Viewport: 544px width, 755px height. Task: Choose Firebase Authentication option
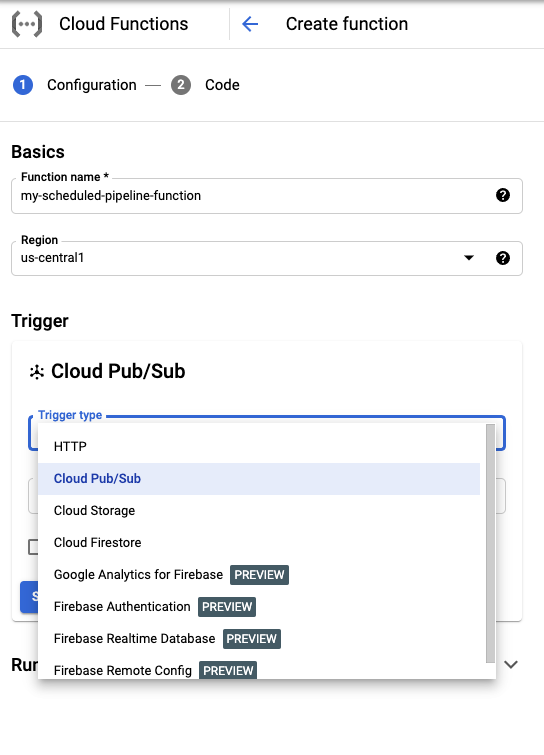pos(259,607)
